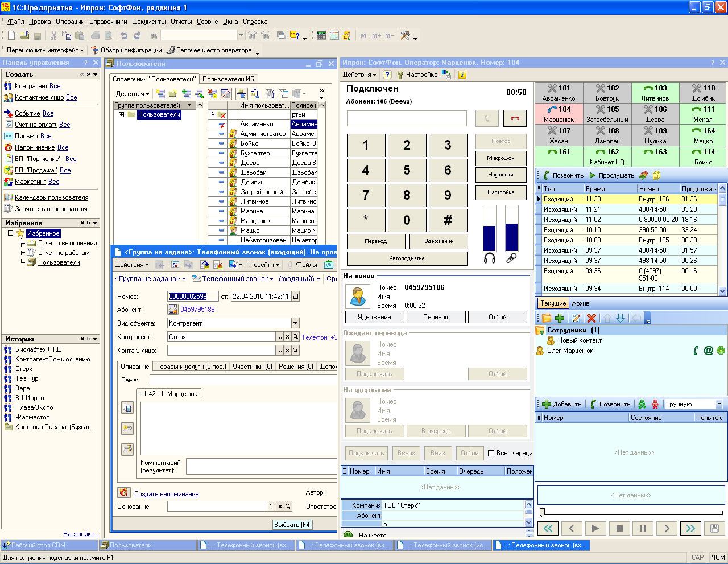728x564 pixels.
Task: Adjust the microphone volume level bar
Action: (511, 228)
